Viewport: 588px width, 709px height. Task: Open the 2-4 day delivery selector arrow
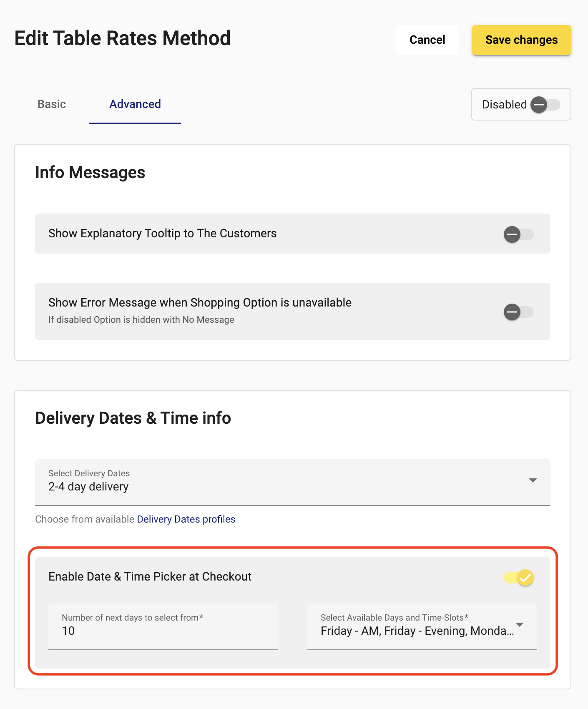point(533,480)
